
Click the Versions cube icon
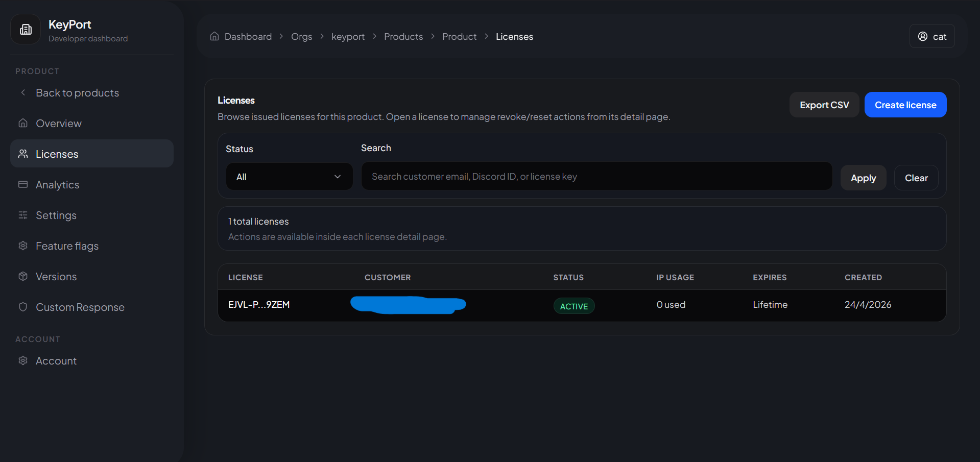[23, 276]
